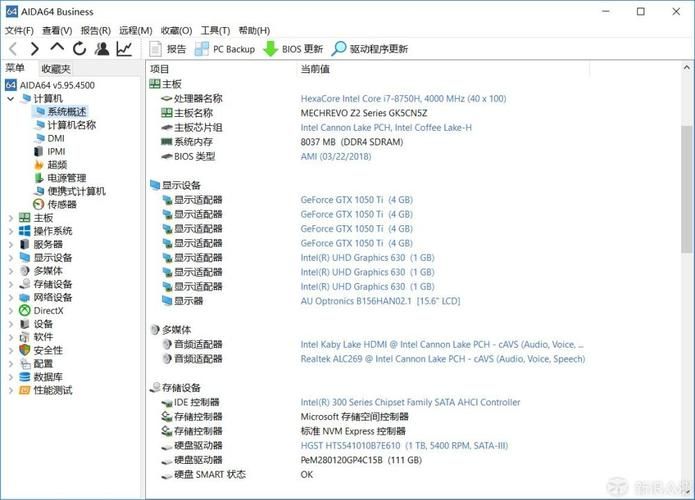This screenshot has width=695, height=500.
Task: Click the 操作系统 Windows logo icon
Action: pyautogui.click(x=25, y=231)
